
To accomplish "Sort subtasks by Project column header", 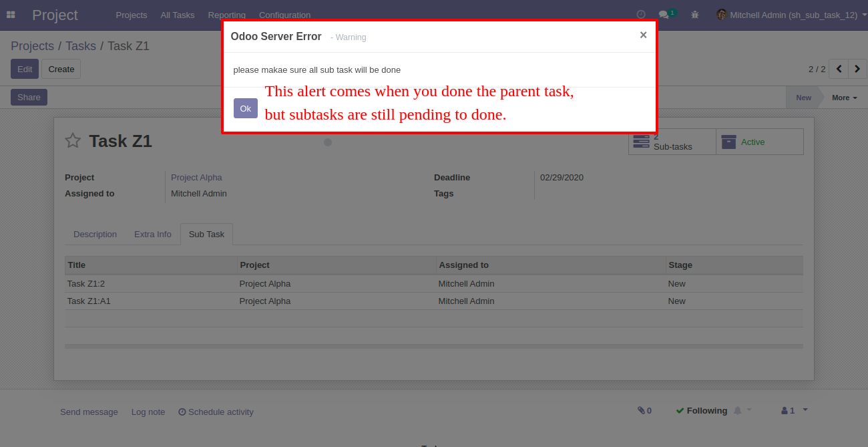I will [337, 265].
